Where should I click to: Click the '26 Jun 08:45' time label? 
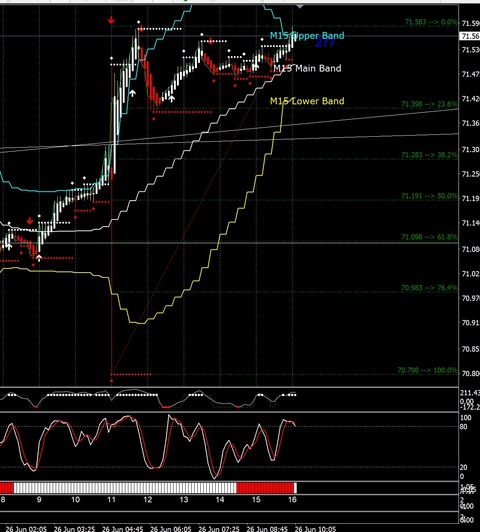[x=267, y=529]
